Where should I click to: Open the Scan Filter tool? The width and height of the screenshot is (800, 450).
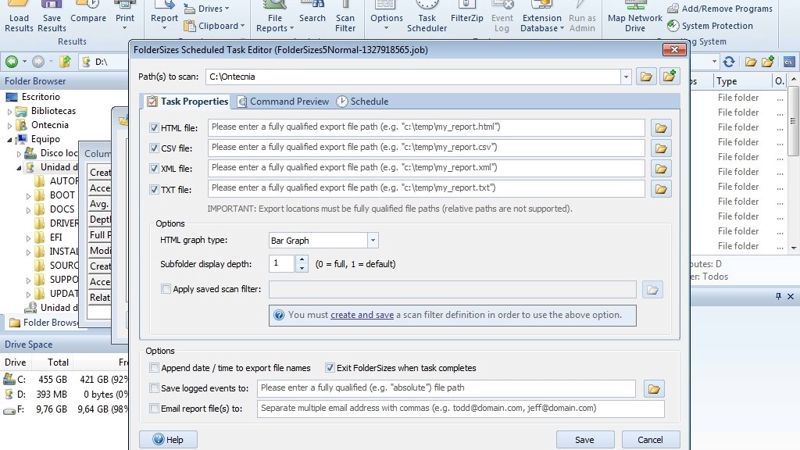[345, 17]
